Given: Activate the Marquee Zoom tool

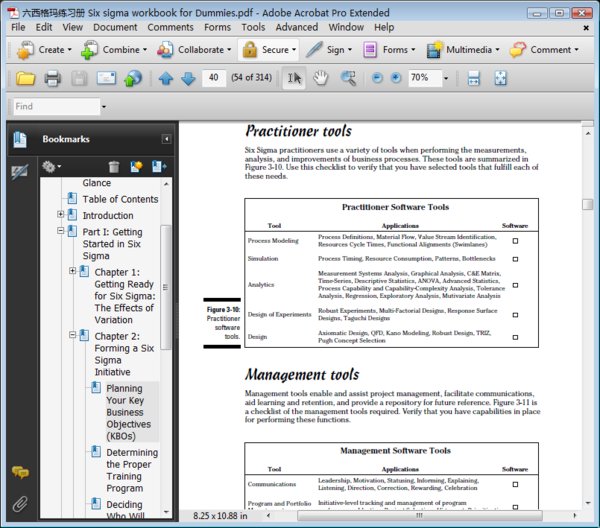Looking at the screenshot, I should [x=348, y=78].
